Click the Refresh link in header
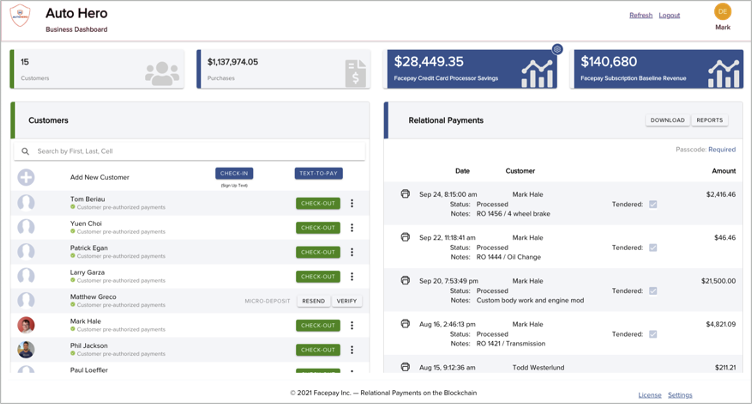 (640, 15)
